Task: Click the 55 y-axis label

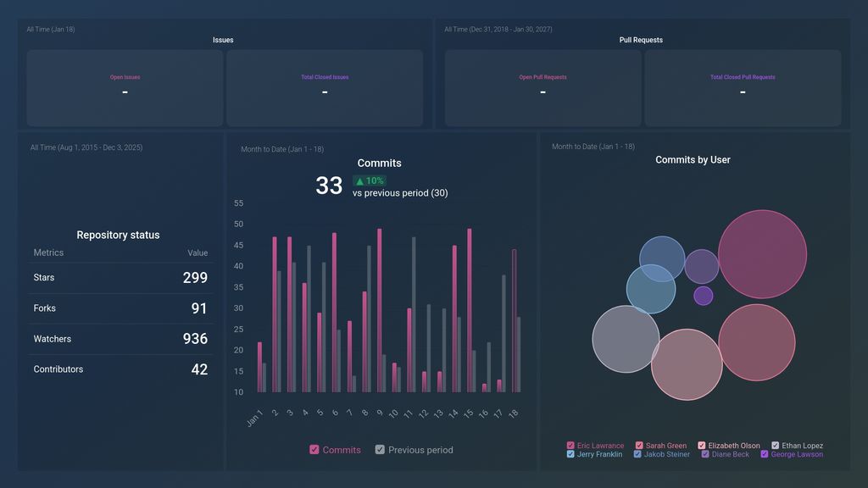Action: coord(238,203)
